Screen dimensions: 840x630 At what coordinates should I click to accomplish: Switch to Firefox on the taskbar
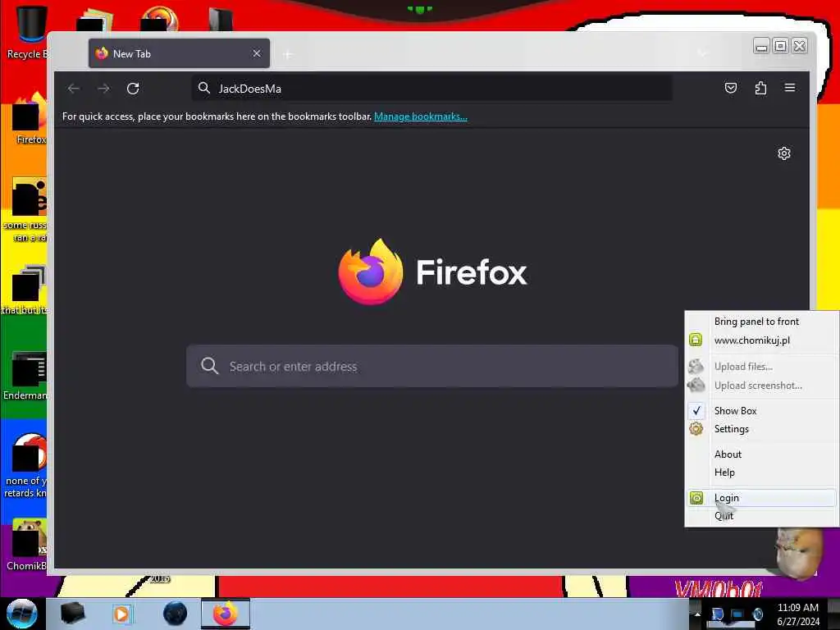point(225,614)
